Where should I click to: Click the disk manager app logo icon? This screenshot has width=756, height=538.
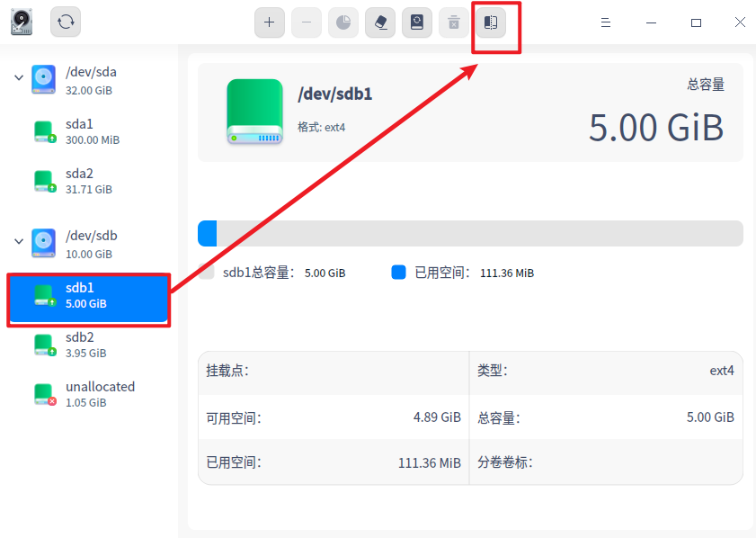tap(22, 22)
